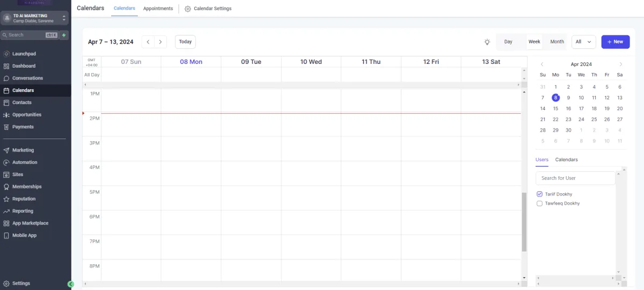The height and width of the screenshot is (290, 644).
Task: Click the Calendar Settings gear icon
Action: [188, 9]
